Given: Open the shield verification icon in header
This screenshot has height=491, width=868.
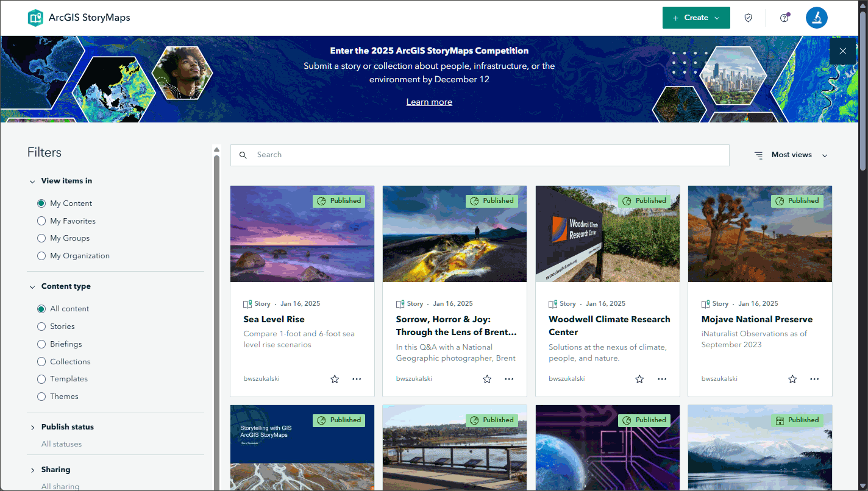Looking at the screenshot, I should [x=749, y=18].
